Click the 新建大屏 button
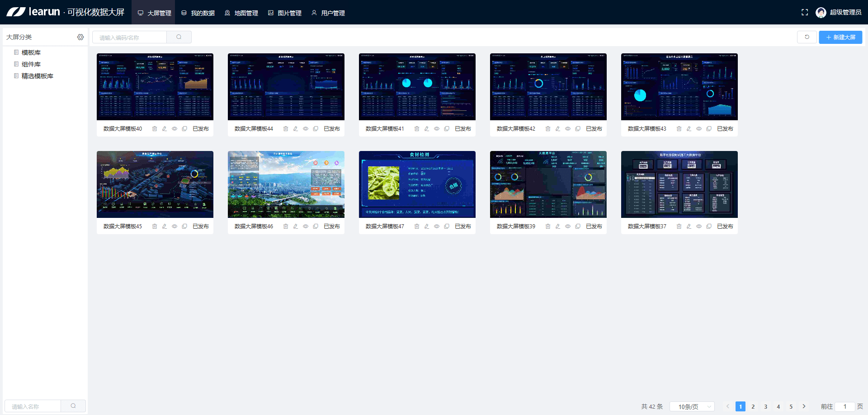The width and height of the screenshot is (868, 415). tap(840, 37)
